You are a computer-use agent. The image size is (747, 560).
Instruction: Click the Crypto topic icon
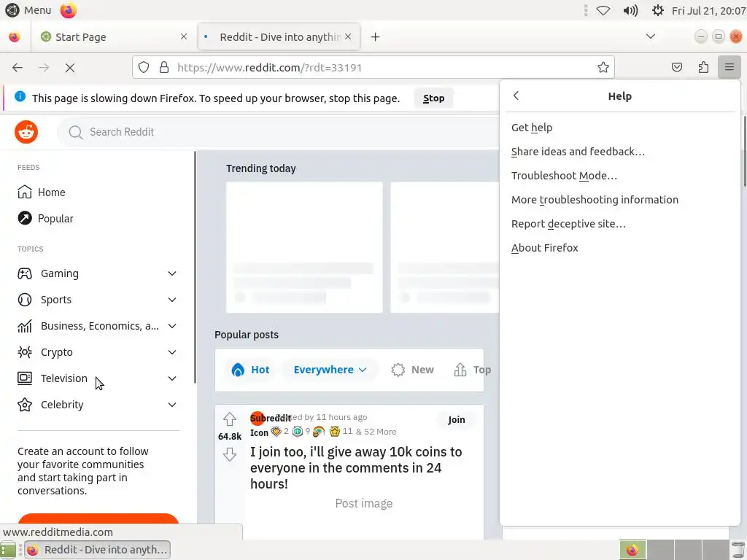[x=25, y=352]
